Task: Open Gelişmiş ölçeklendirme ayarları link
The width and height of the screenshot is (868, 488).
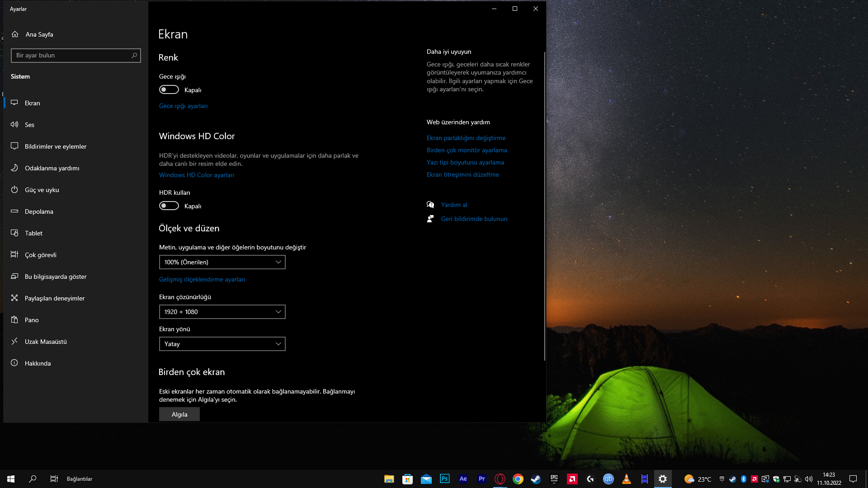Action: pos(202,279)
